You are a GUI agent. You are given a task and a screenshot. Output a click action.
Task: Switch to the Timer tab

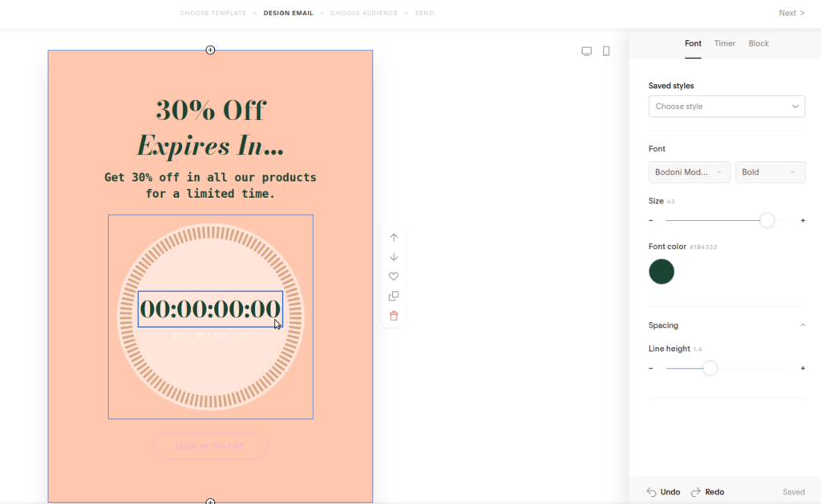pos(725,43)
